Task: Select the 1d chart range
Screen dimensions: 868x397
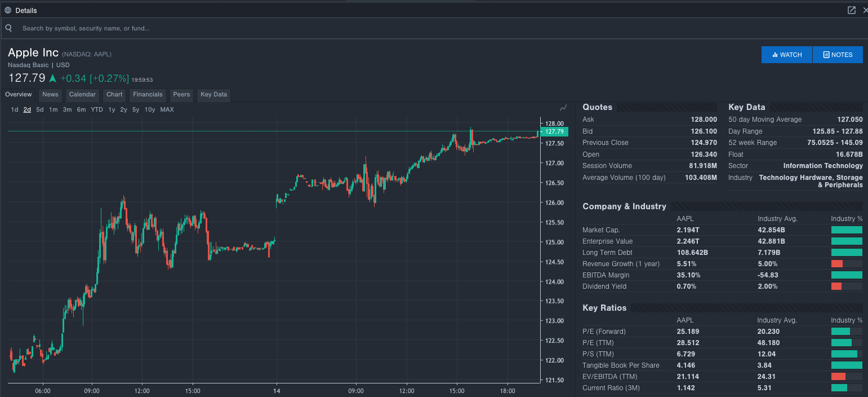Action: (14, 109)
